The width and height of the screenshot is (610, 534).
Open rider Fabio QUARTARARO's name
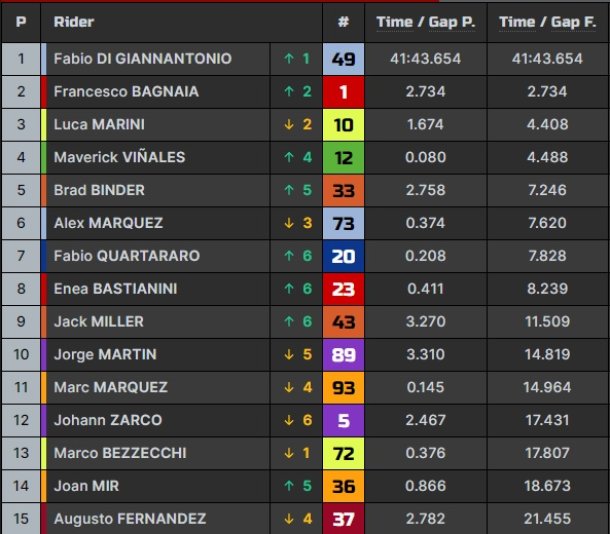pyautogui.click(x=127, y=256)
